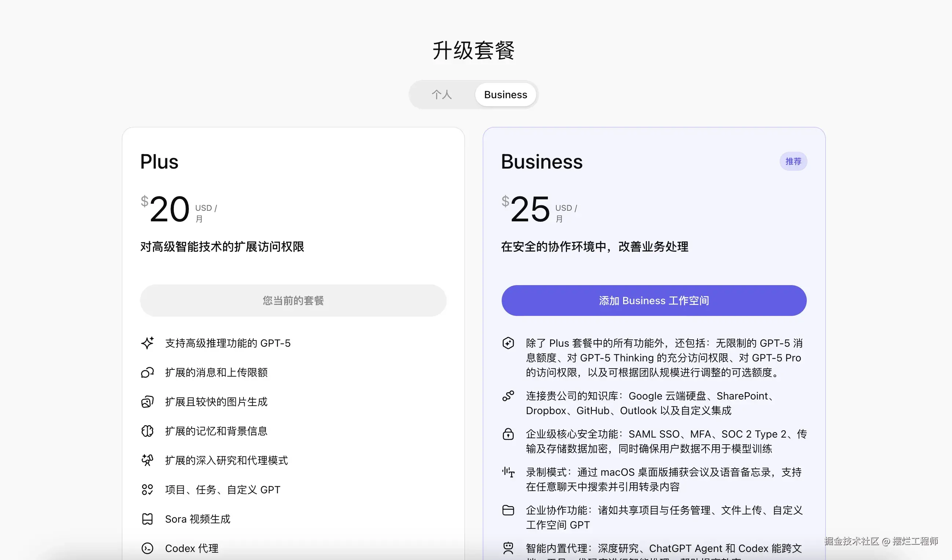Click the recording mode waveform icon
The image size is (952, 560).
508,472
